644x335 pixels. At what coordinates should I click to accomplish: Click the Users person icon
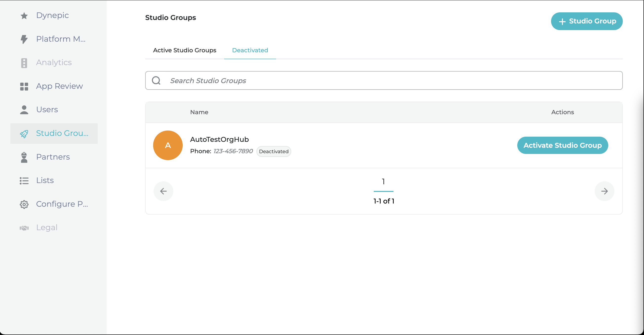pyautogui.click(x=24, y=110)
